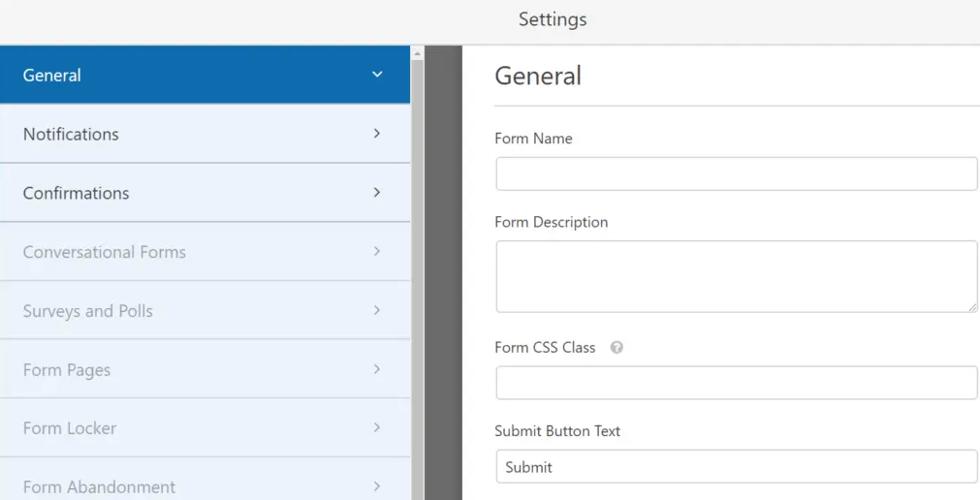Collapse the General section chevron
Viewport: 980px width, 500px height.
pyautogui.click(x=377, y=75)
